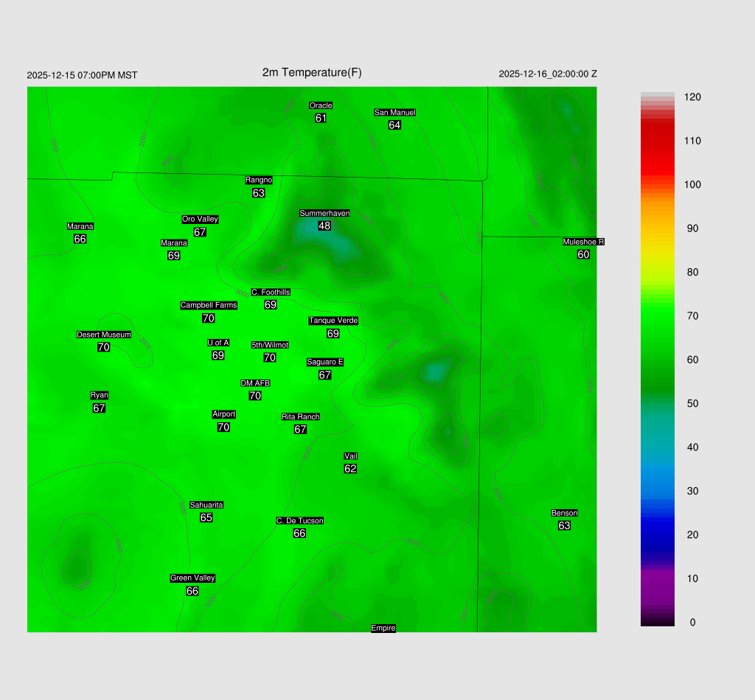Click the Empire label at map bottom
Image resolution: width=755 pixels, height=700 pixels.
tap(383, 629)
